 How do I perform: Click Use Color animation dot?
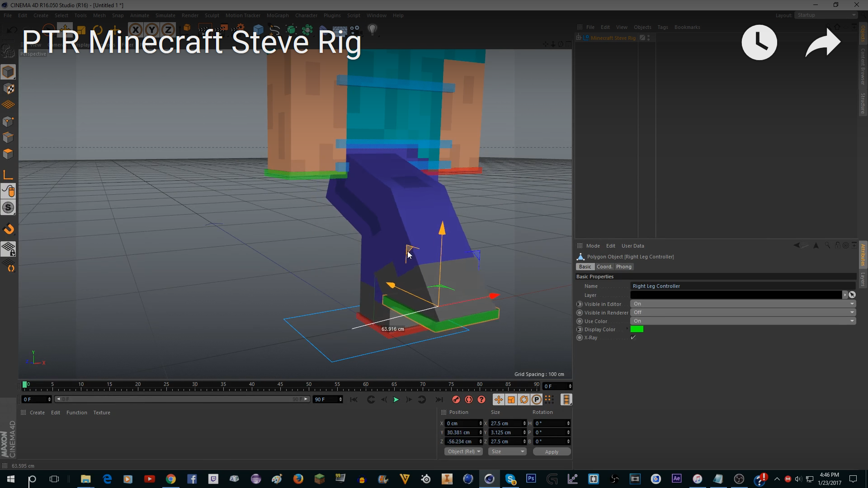(x=579, y=321)
